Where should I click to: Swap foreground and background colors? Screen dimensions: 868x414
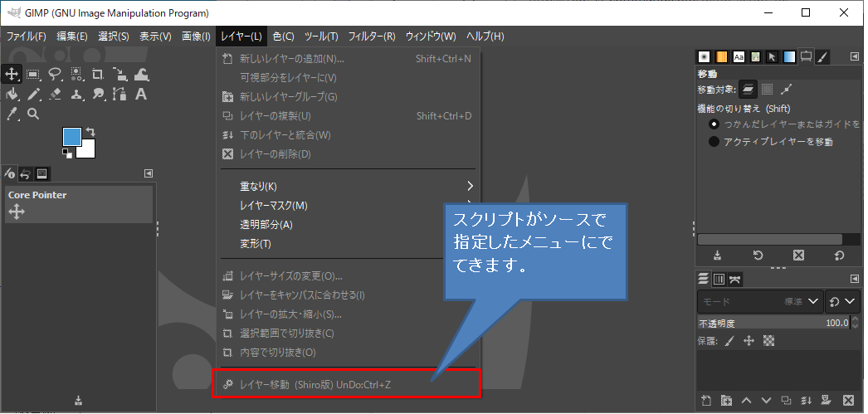(90, 132)
